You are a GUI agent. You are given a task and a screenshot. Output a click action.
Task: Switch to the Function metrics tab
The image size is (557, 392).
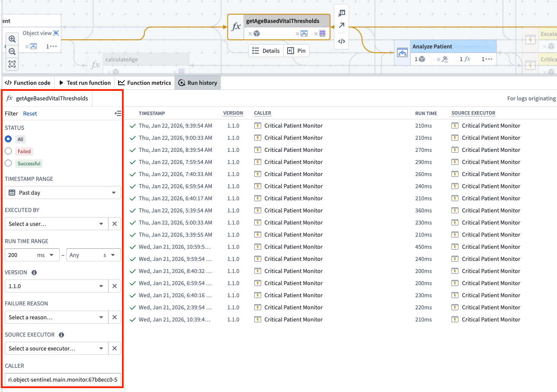144,82
